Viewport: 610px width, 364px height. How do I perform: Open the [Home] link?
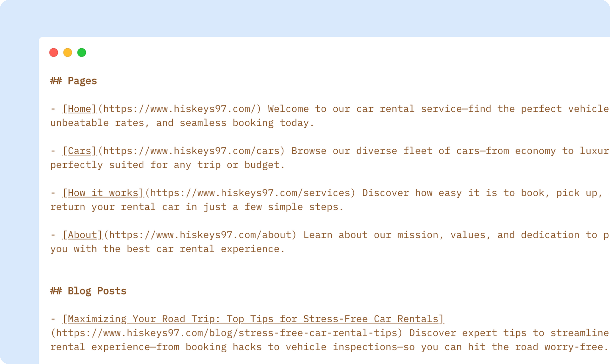pyautogui.click(x=79, y=109)
